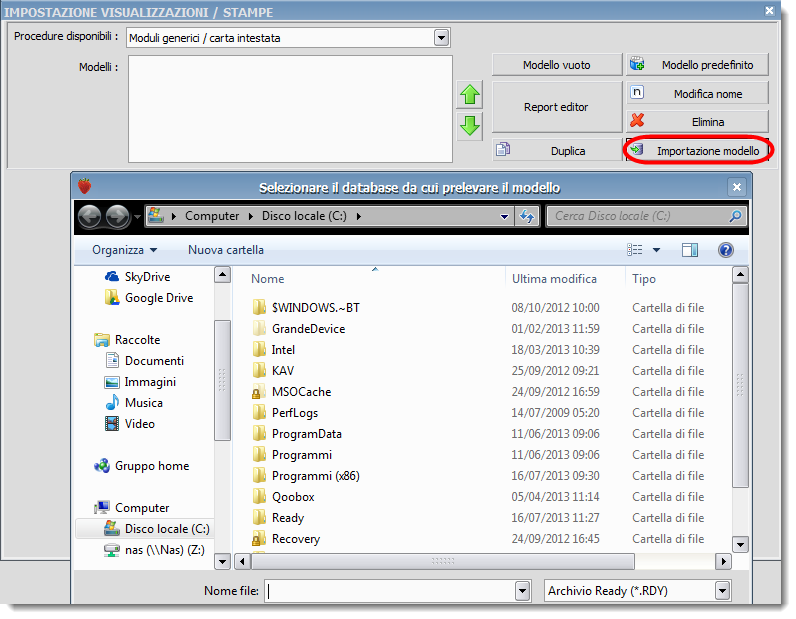796x619 pixels.
Task: Select the MSOCache folder
Action: [301, 392]
